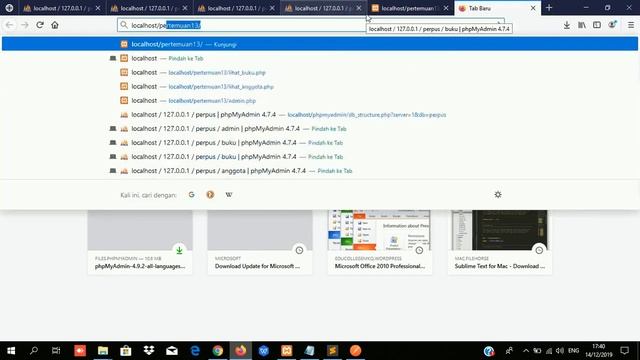The image size is (640, 360).
Task: Open Mail app from taskbar
Action: click(172, 351)
